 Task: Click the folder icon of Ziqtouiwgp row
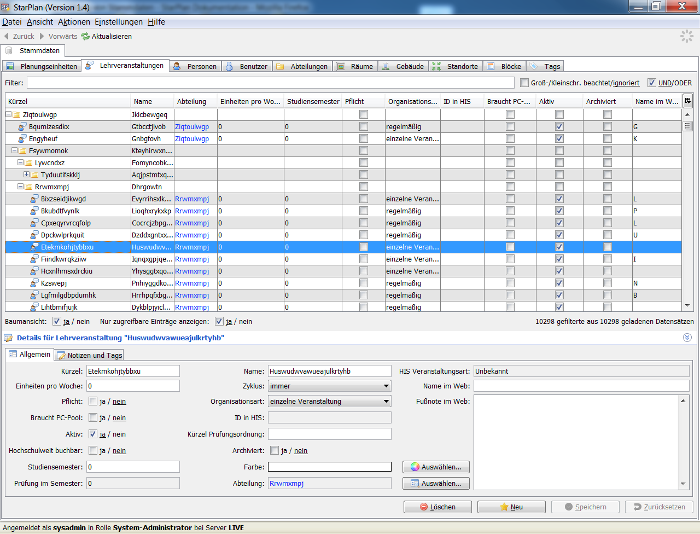pos(17,115)
